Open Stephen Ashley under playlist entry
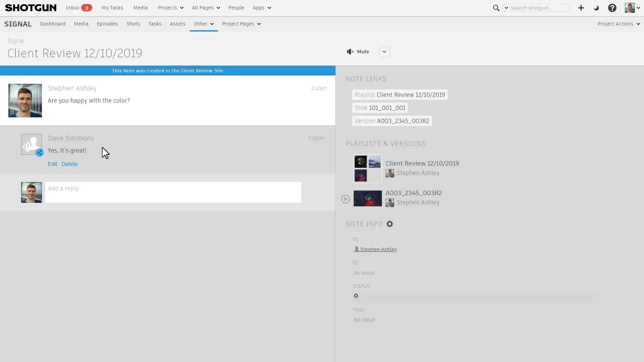 tap(418, 173)
